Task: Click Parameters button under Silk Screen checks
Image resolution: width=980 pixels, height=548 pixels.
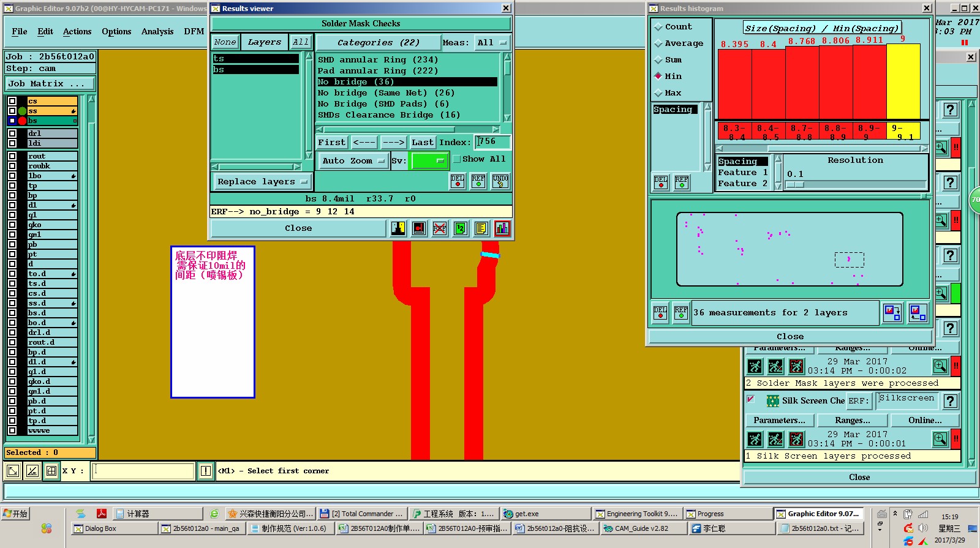Action: pos(779,421)
